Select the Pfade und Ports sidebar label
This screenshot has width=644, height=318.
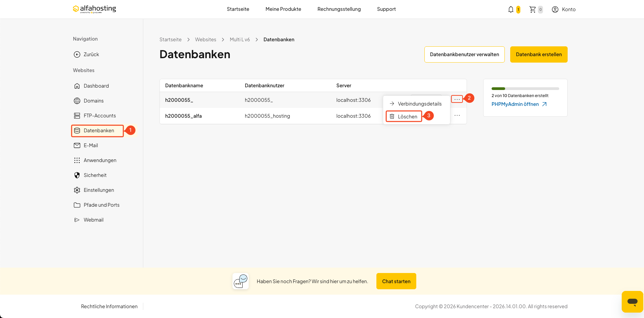pyautogui.click(x=101, y=205)
